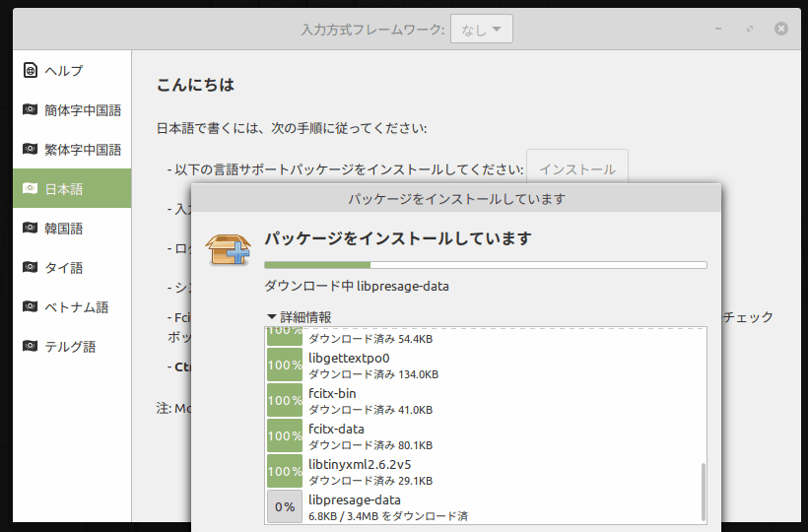Select 簡体字中国語 in the sidebar
808x532 pixels.
[72, 109]
